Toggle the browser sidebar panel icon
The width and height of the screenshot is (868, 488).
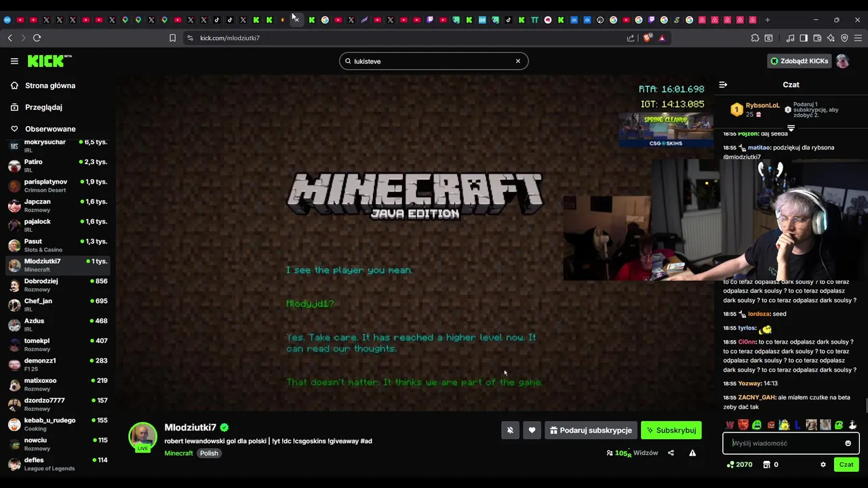pos(804,38)
